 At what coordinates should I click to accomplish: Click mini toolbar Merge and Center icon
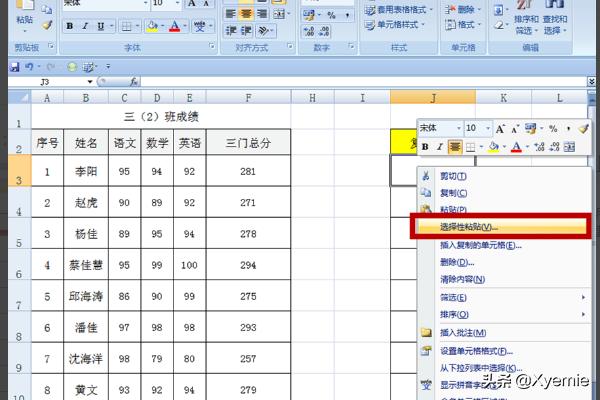pos(569,147)
